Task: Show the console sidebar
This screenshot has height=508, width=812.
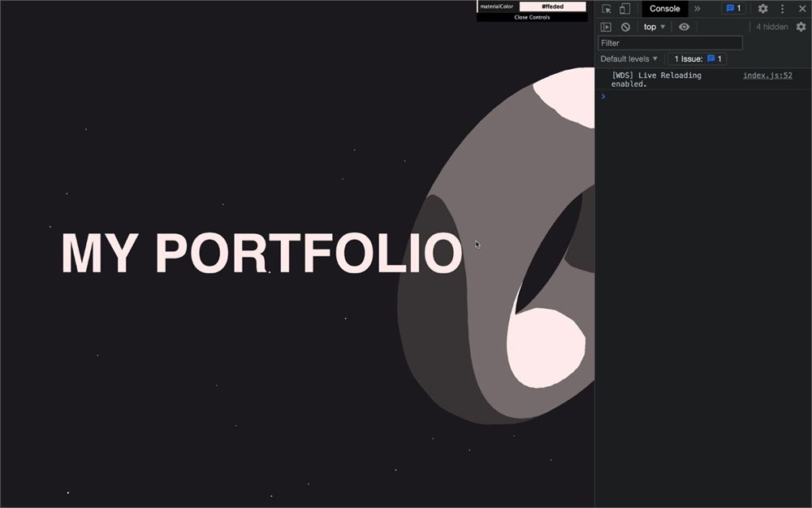Action: click(606, 27)
